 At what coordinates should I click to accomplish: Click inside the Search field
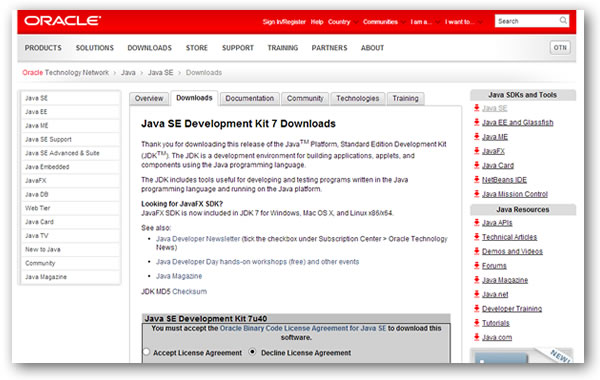[x=526, y=21]
